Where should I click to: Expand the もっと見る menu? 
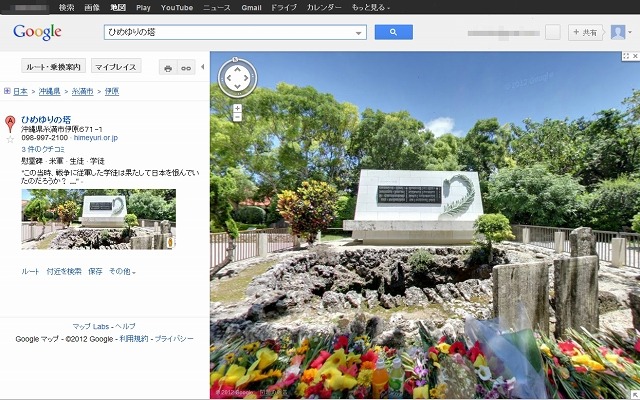tap(371, 7)
